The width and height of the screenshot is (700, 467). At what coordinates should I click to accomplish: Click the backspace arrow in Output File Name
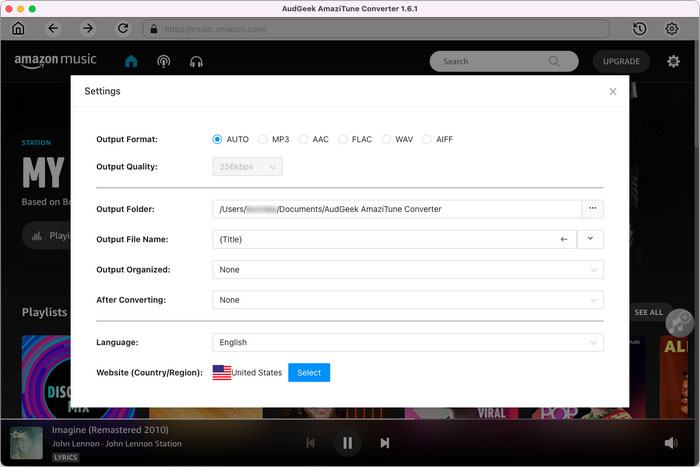point(564,239)
